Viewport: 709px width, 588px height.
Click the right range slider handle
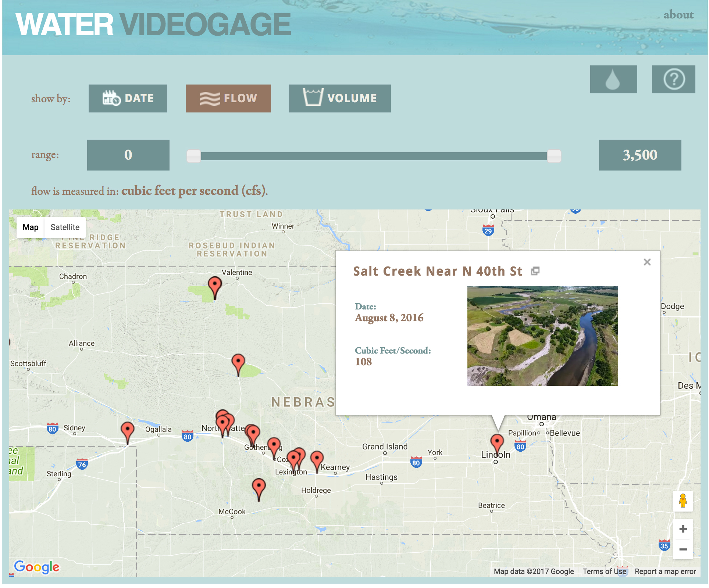(554, 156)
